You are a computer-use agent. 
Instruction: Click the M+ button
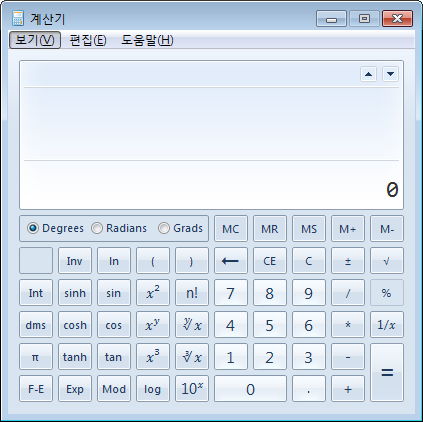click(x=348, y=229)
